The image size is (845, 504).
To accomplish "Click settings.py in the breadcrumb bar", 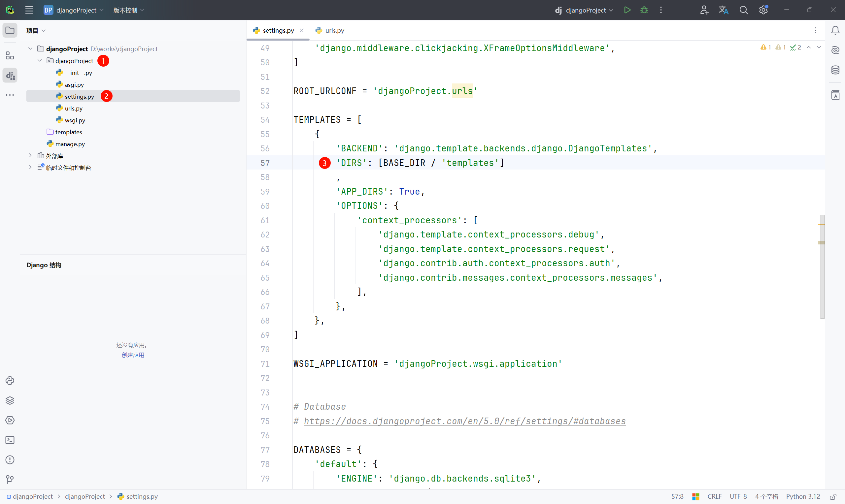I will click(x=138, y=496).
